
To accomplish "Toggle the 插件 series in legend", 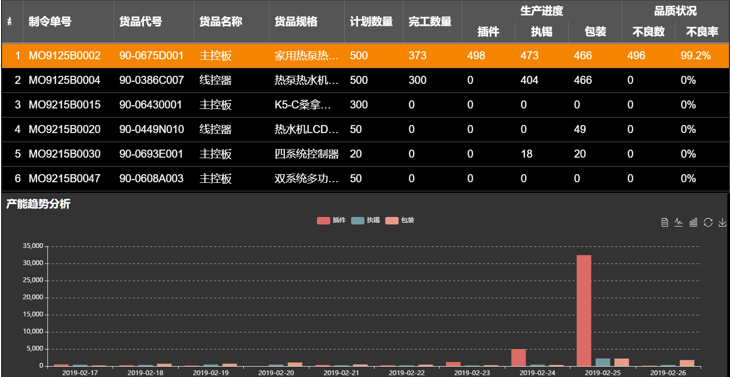I will click(331, 220).
